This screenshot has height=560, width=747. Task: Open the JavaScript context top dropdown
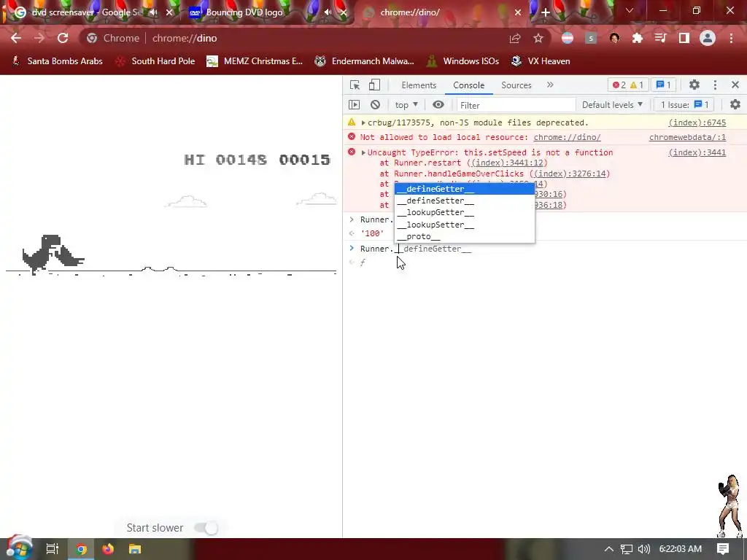pos(406,105)
